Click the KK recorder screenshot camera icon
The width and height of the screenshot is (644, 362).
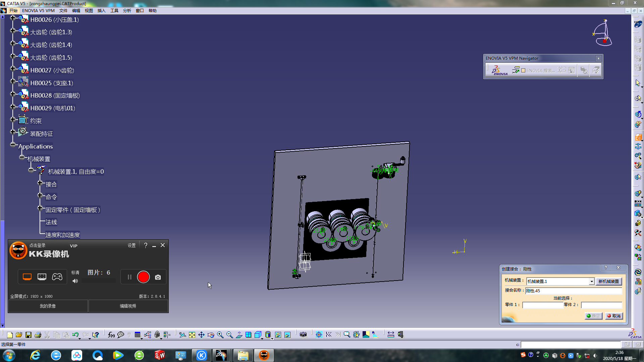click(x=158, y=277)
